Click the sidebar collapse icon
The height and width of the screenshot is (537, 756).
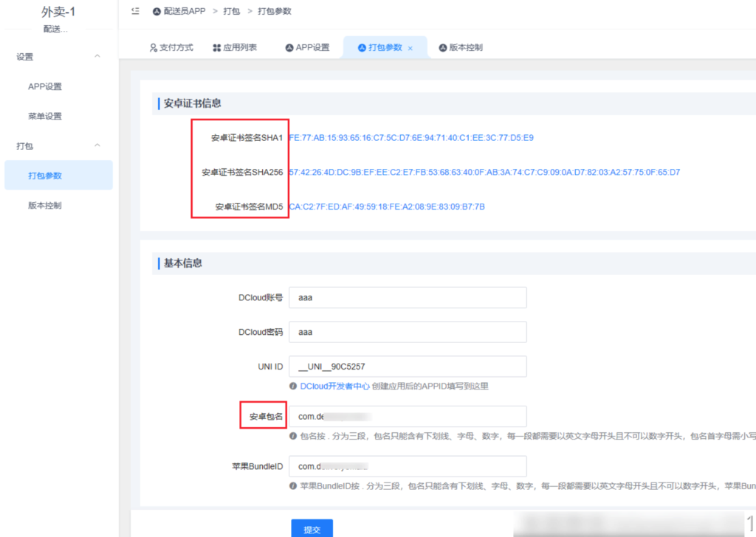[x=134, y=12]
